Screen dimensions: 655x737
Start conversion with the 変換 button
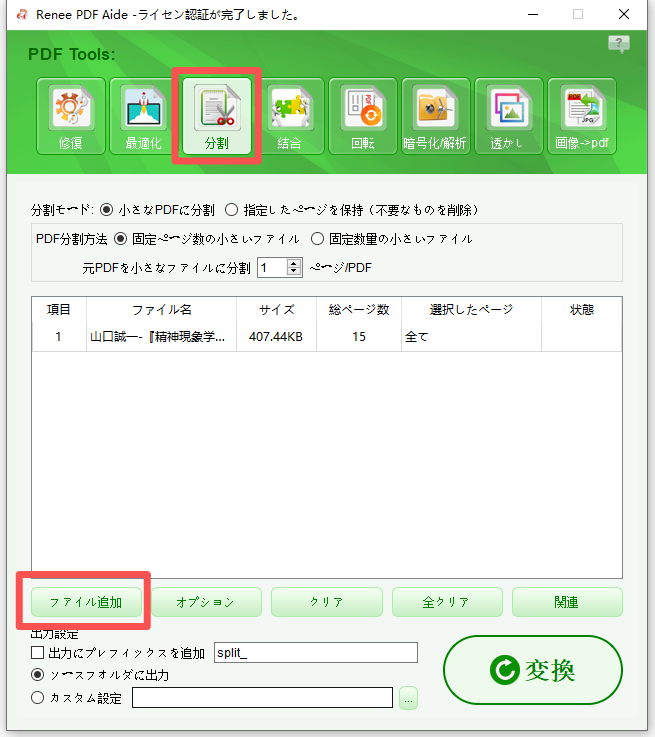pos(533,670)
